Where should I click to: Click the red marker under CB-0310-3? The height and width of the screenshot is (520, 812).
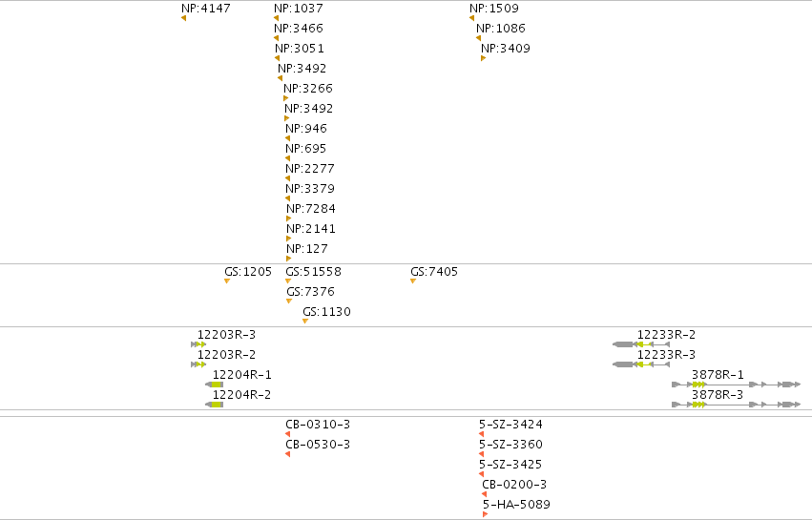287,434
